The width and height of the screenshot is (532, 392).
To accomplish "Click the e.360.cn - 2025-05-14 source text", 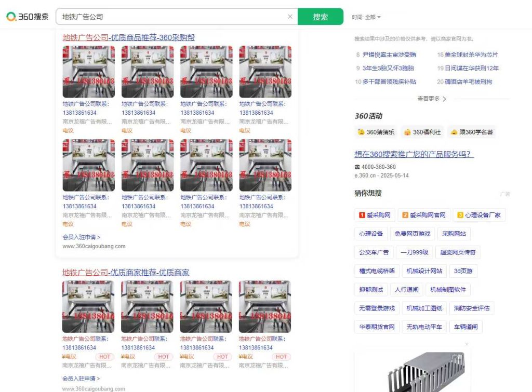I will coord(382,175).
